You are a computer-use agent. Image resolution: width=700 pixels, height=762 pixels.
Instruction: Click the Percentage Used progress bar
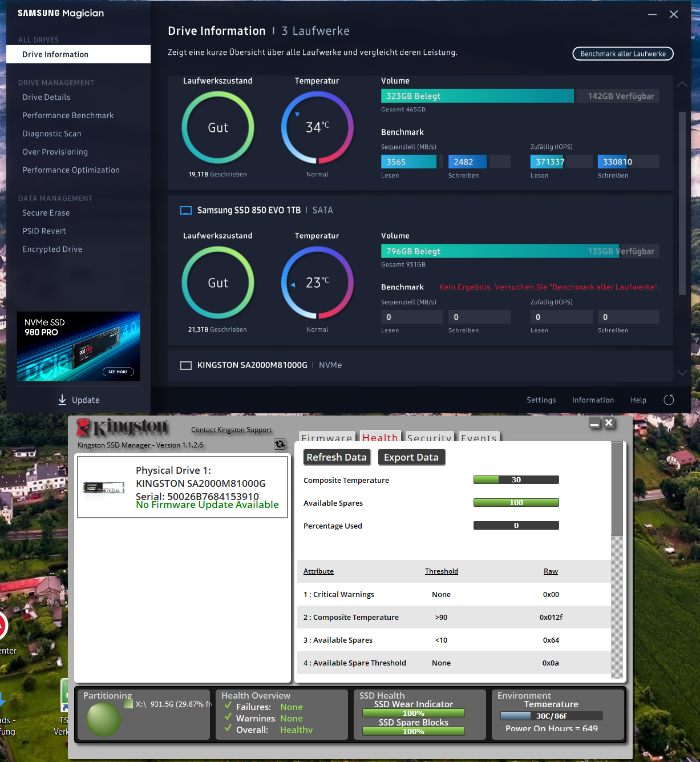click(516, 526)
